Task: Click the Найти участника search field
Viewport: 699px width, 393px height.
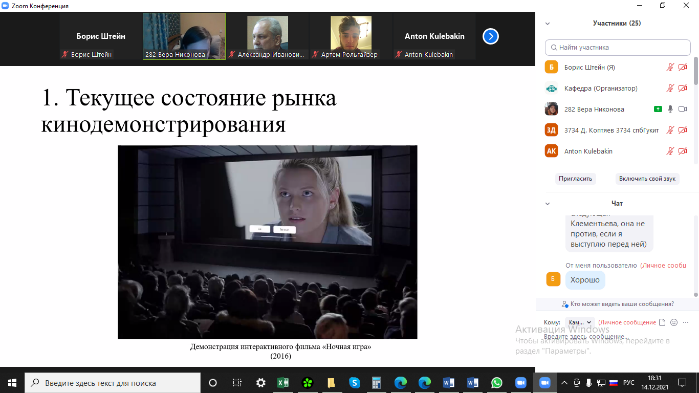Action: pos(617,47)
